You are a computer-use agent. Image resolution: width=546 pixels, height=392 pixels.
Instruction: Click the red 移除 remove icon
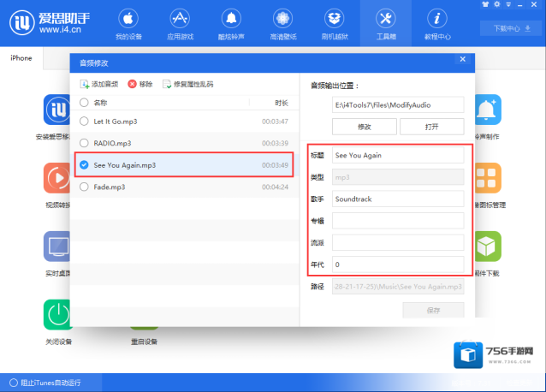pyautogui.click(x=132, y=84)
